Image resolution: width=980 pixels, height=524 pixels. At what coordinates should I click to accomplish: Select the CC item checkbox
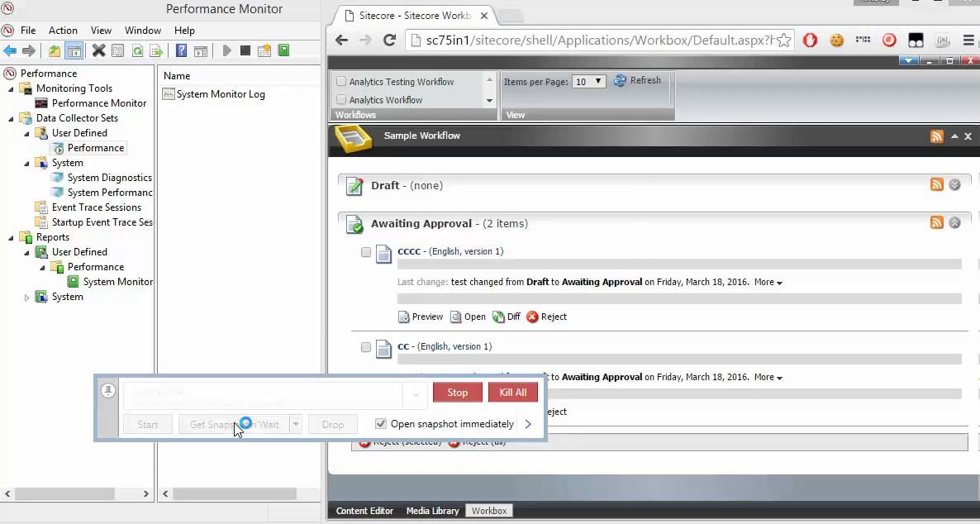[x=365, y=347]
